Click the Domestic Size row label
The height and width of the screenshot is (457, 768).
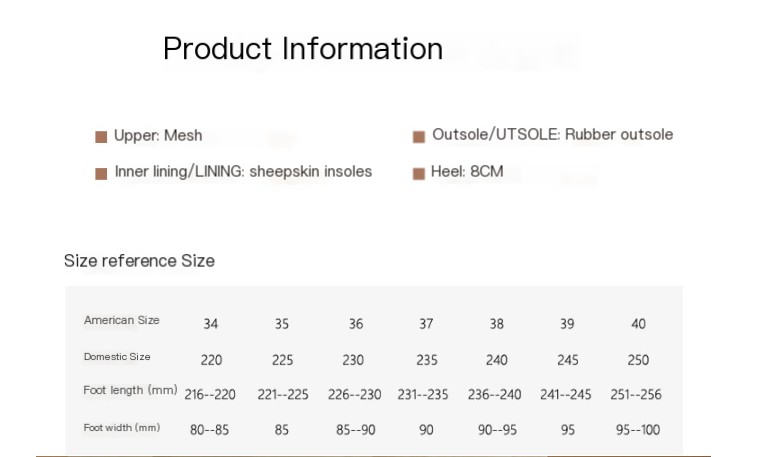117,357
